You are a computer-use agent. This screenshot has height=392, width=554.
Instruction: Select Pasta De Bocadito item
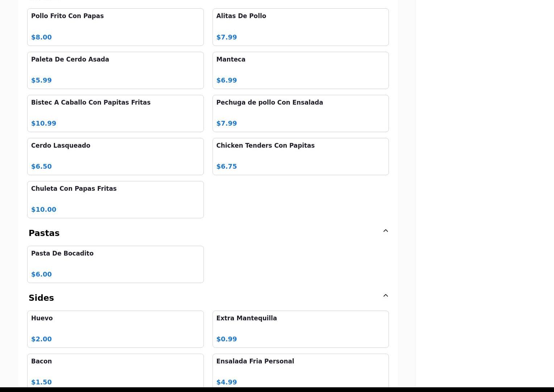pos(115,264)
